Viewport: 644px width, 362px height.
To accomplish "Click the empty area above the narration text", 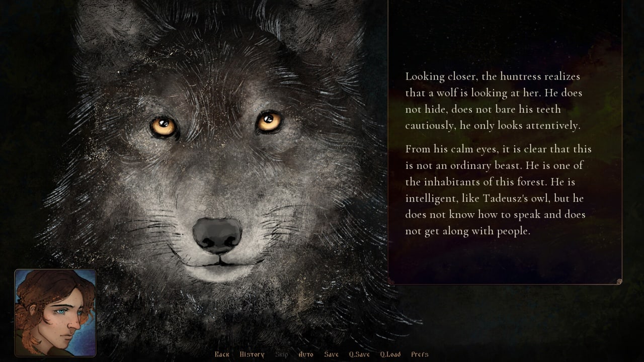I will (x=503, y=35).
